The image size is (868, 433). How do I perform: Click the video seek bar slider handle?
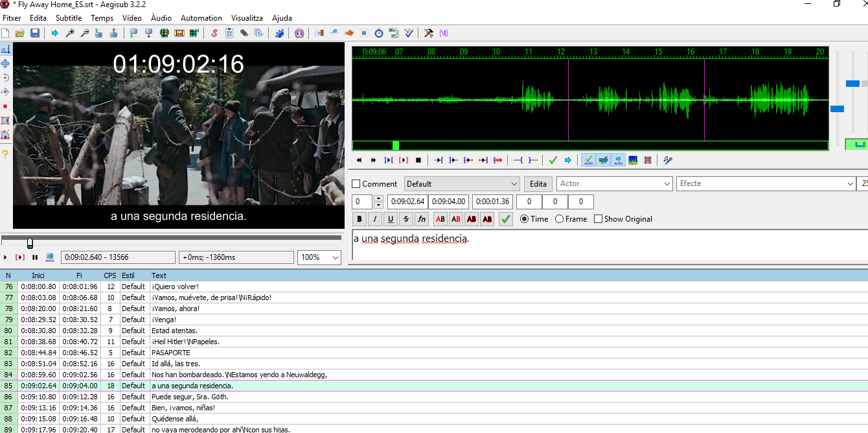[30, 242]
